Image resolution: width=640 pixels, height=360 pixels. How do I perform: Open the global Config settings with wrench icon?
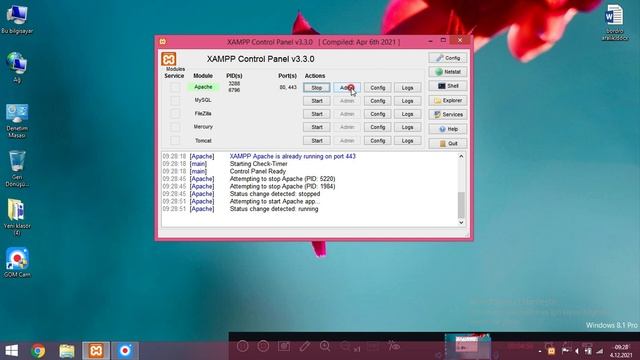click(x=448, y=58)
